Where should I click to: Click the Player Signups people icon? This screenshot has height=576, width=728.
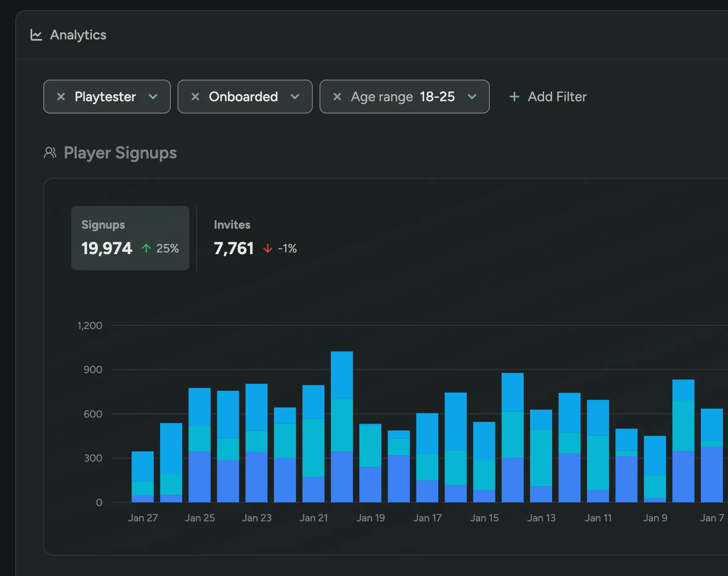click(50, 153)
